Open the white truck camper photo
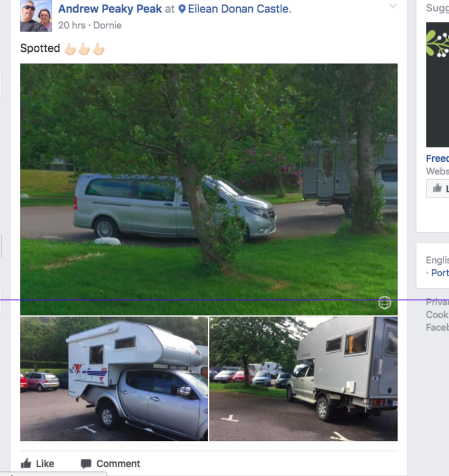Image resolution: width=449 pixels, height=476 pixels. coord(114,378)
